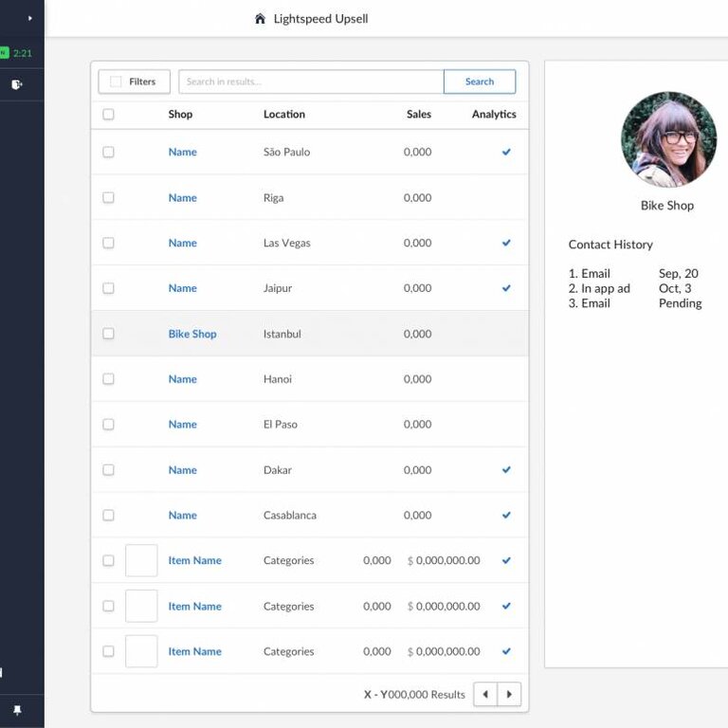728x728 pixels.
Task: Check the box for the Riga row
Action: (108, 198)
